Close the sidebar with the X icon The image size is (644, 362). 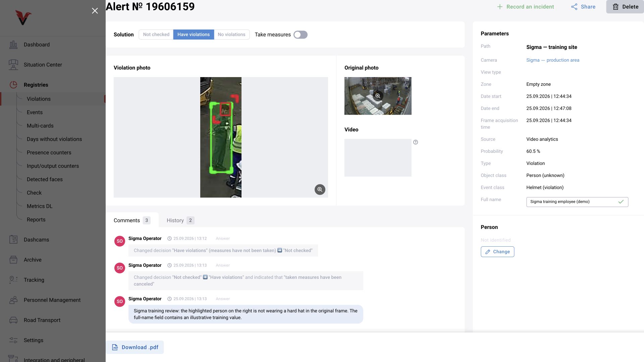click(95, 11)
